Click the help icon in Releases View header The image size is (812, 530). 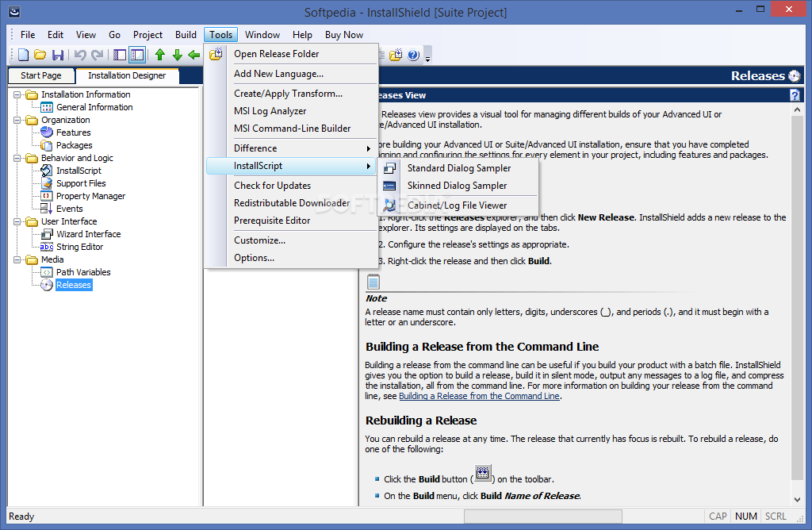click(795, 94)
